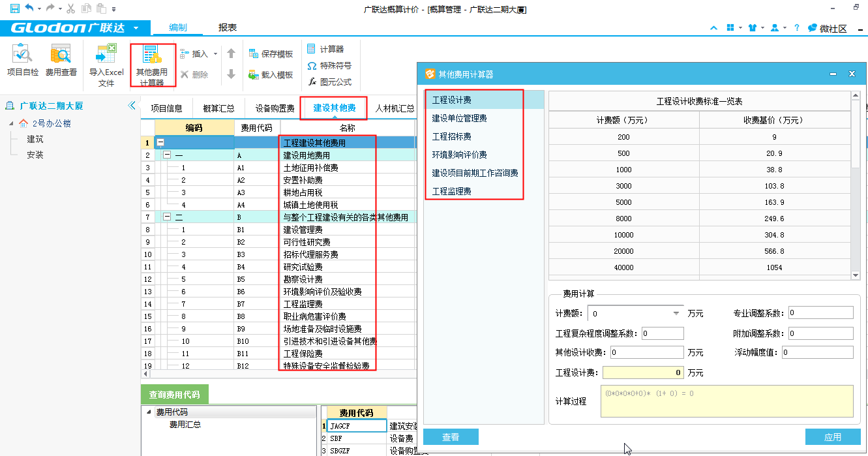Collapse the 2号办公楼 tree node
868x456 pixels.
11,124
